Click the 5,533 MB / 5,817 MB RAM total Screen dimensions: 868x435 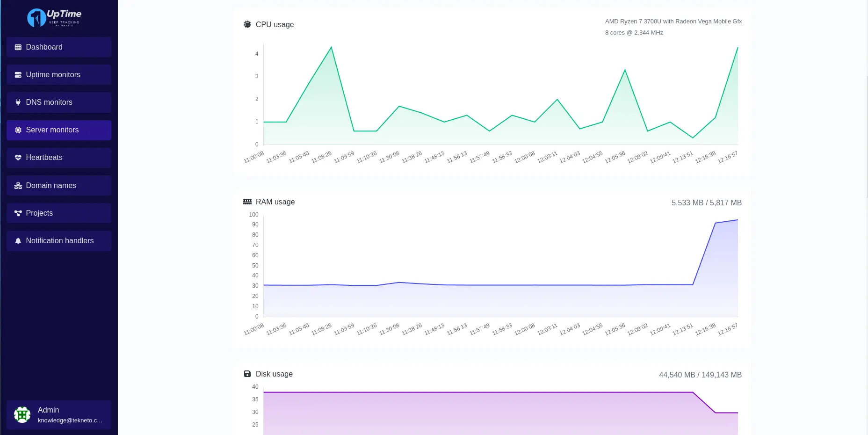[x=707, y=203]
